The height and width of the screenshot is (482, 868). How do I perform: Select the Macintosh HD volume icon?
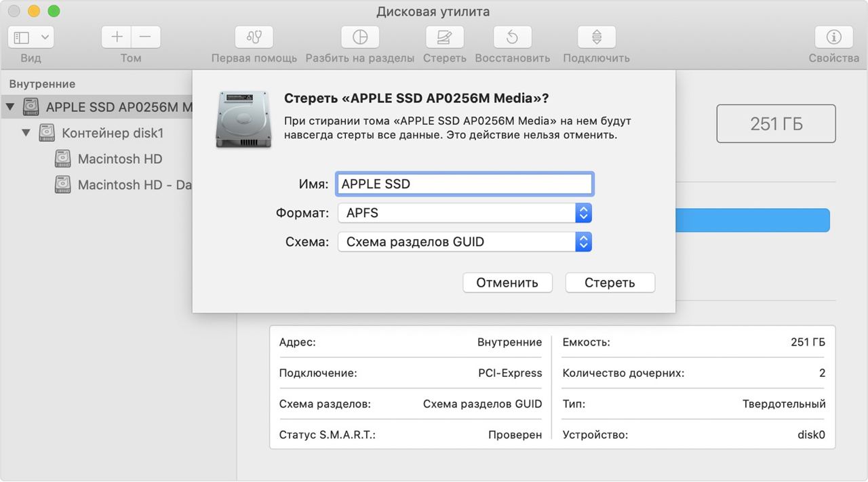tap(63, 159)
